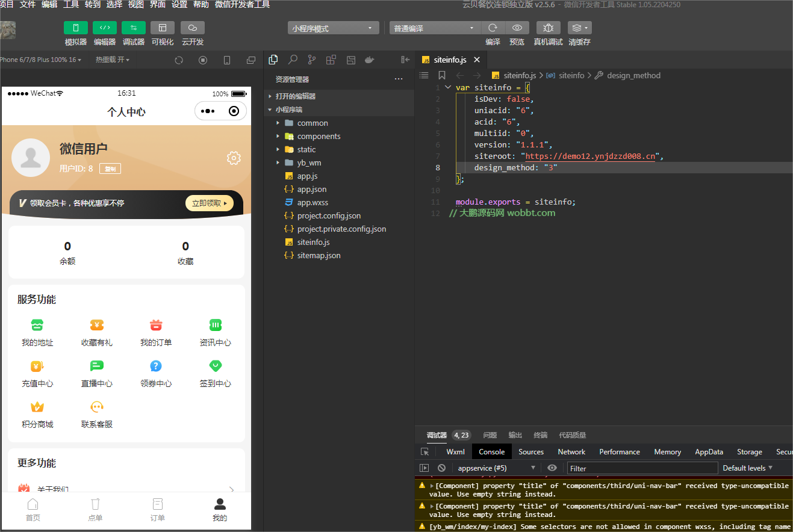Open the Extensions icon in the sidebar

(331, 60)
